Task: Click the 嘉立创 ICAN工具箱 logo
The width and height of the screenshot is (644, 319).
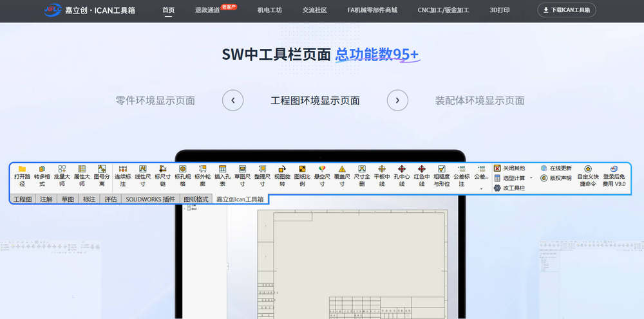Action: click(90, 10)
